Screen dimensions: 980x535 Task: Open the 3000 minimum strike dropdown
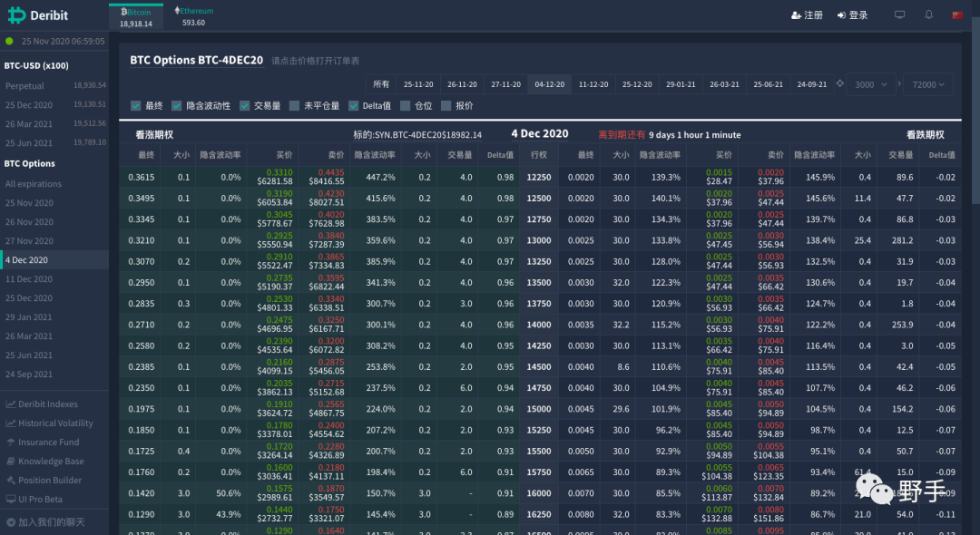coord(871,84)
